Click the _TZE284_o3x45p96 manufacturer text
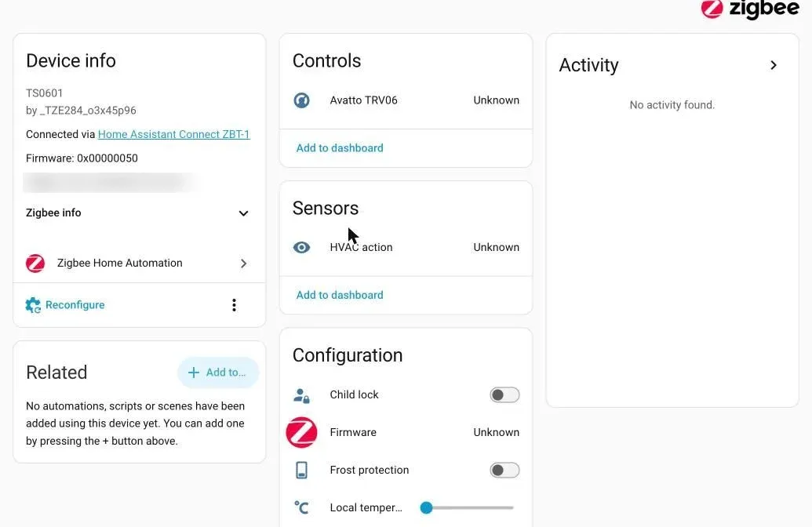The height and width of the screenshot is (527, 812). tap(88, 111)
